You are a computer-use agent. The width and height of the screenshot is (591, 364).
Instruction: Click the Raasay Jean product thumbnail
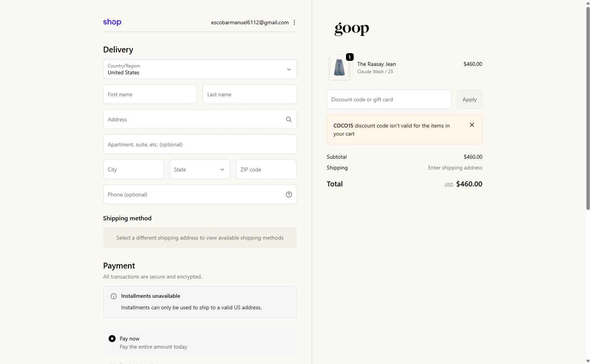[339, 67]
